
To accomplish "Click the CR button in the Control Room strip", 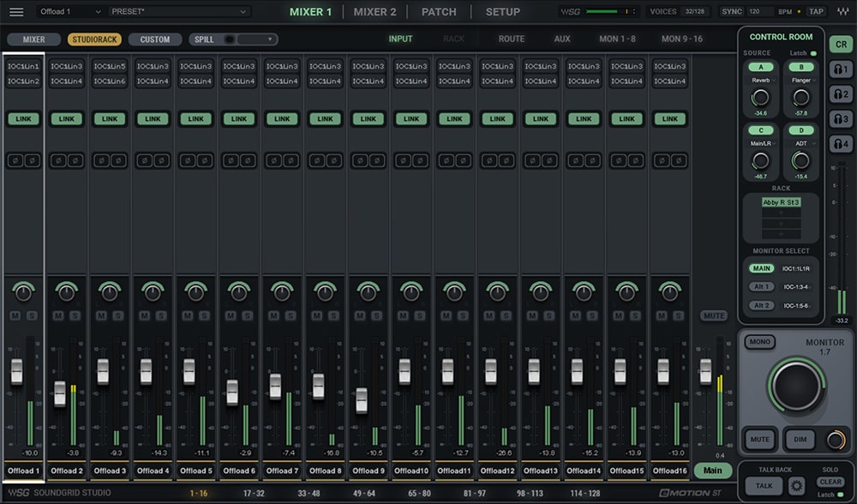I will click(x=841, y=44).
